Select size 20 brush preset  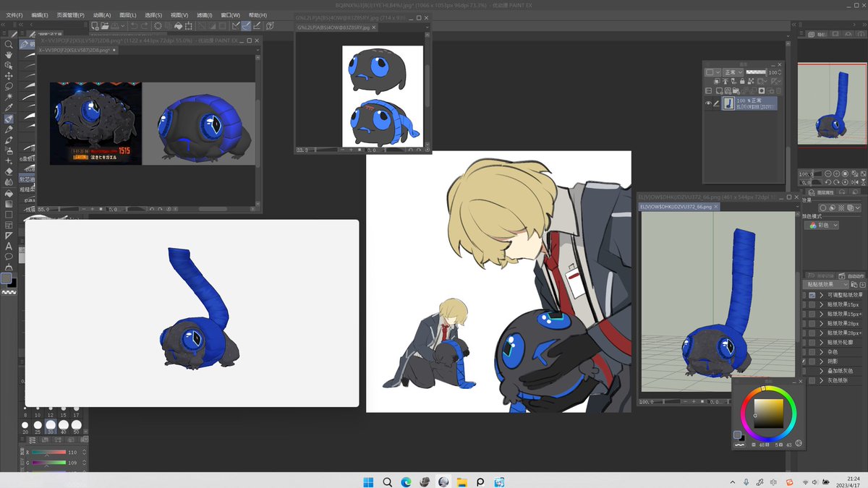25,427
